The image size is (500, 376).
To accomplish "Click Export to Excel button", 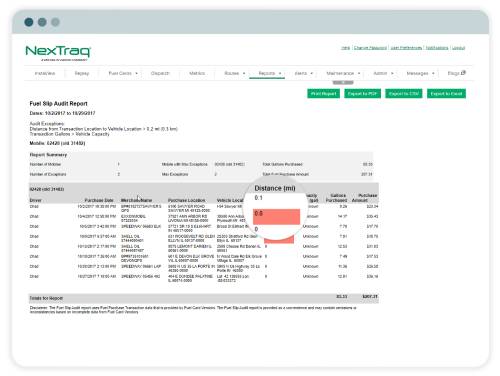I will pyautogui.click(x=446, y=94).
